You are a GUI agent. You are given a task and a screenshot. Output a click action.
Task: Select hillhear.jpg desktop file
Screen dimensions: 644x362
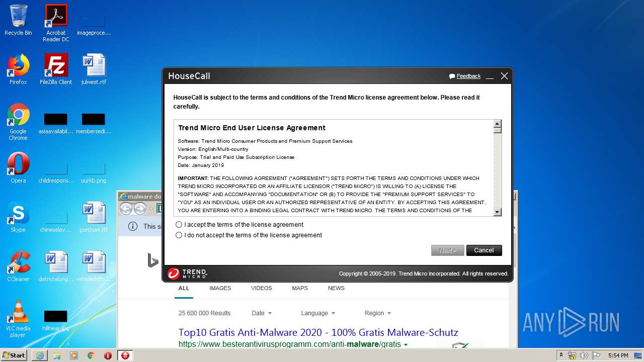56,320
